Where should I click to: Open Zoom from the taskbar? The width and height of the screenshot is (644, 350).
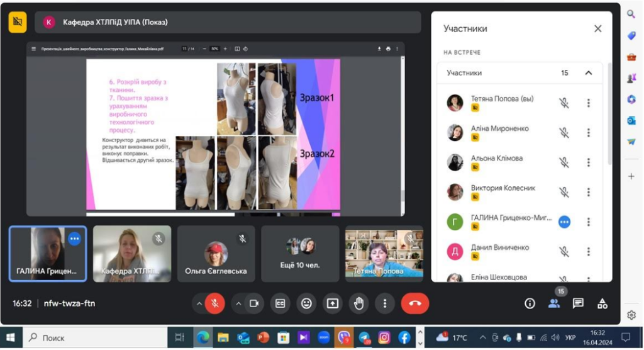click(324, 337)
